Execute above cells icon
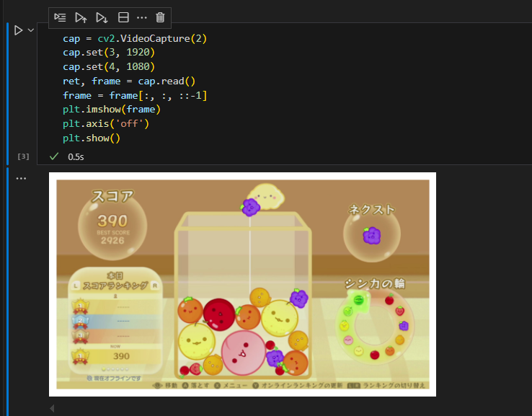The width and height of the screenshot is (532, 416). click(x=81, y=17)
